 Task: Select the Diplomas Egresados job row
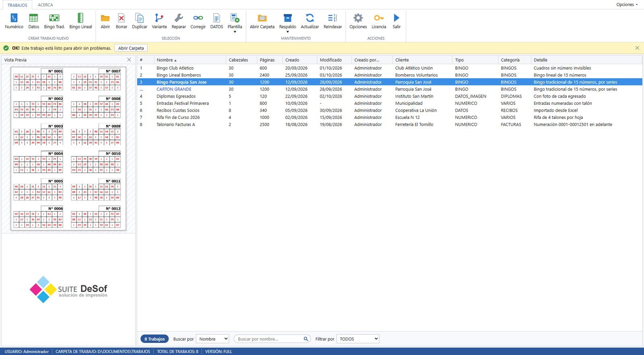click(390, 96)
